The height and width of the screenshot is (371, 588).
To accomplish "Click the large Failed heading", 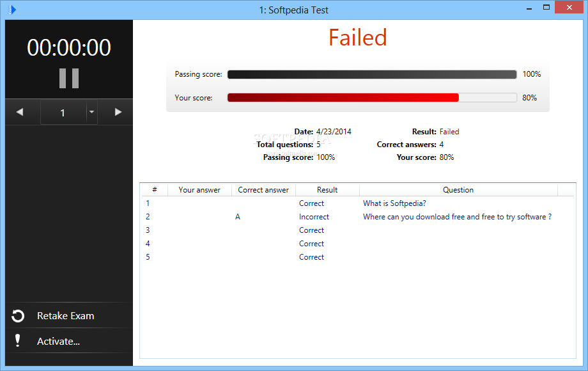I will point(358,38).
